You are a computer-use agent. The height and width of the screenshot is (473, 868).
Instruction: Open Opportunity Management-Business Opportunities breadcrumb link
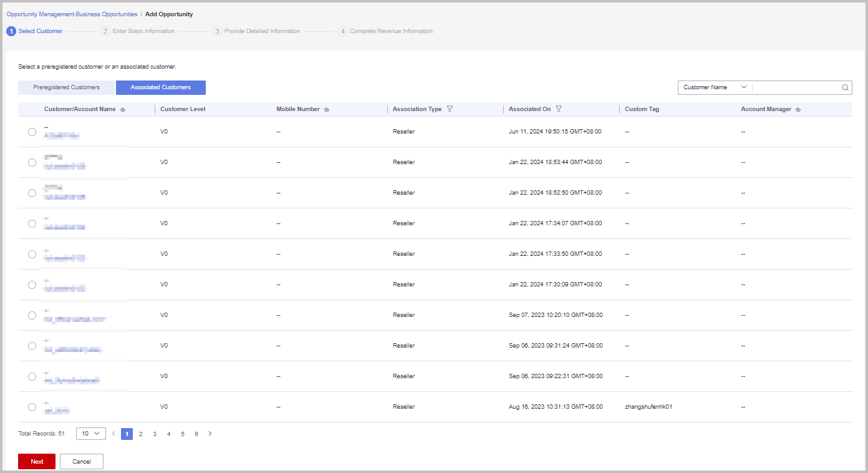(72, 14)
